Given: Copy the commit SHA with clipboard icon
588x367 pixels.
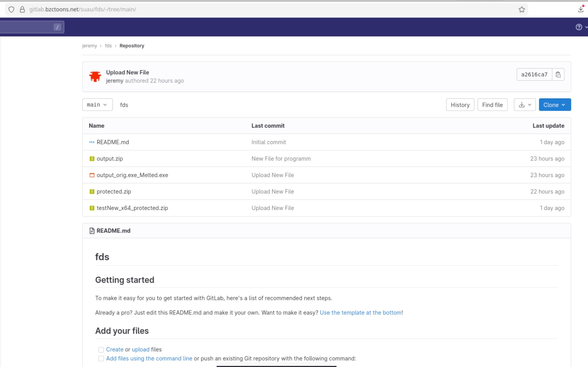Looking at the screenshot, I should coord(558,75).
